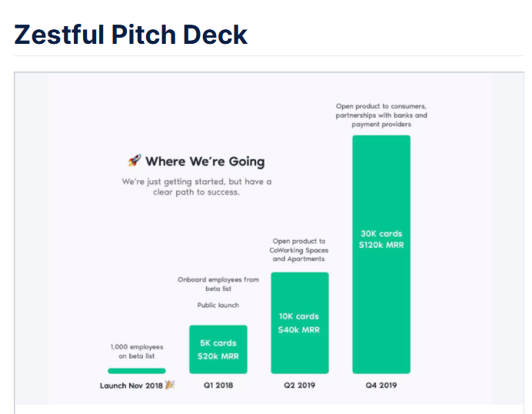532x414 pixels.
Task: Click the party popper emoji near Launch
Action: click(170, 385)
